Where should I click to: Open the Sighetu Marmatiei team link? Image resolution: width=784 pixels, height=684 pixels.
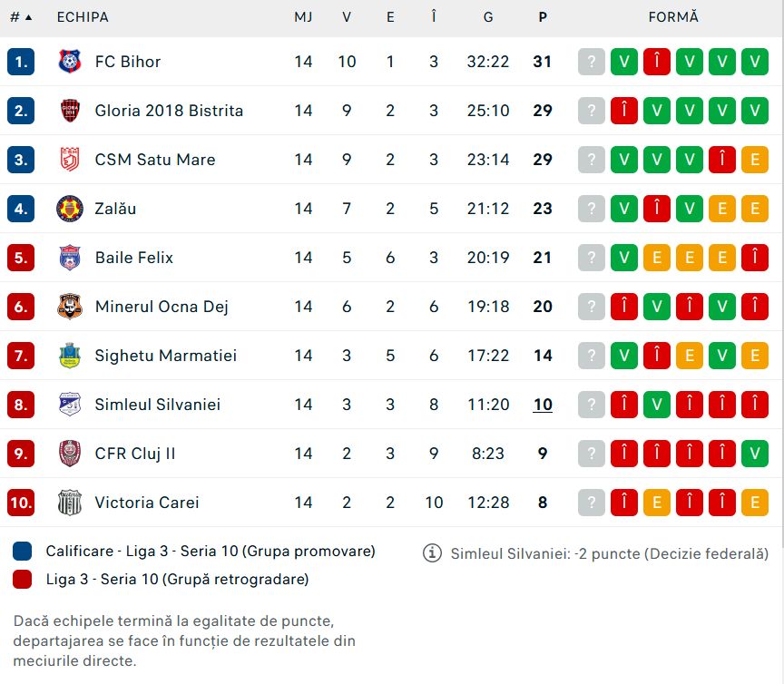coord(165,356)
